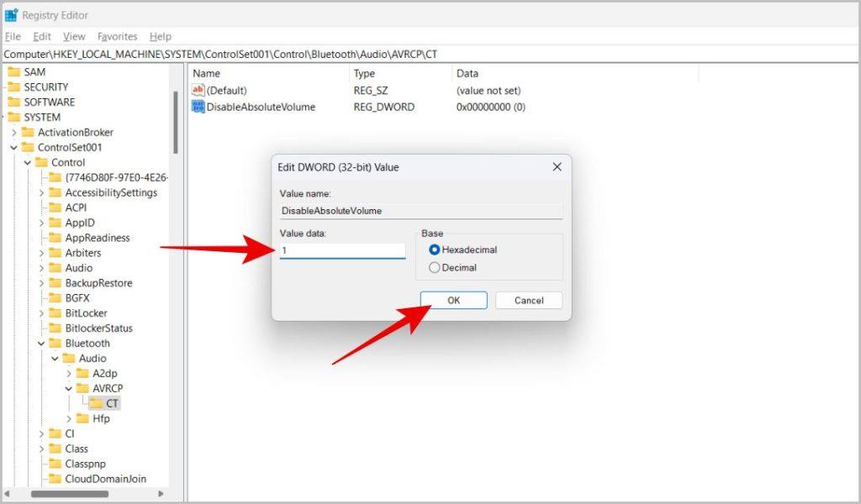This screenshot has height=504, width=861.
Task: Click the ActivationBroker folder icon
Action: [x=28, y=132]
